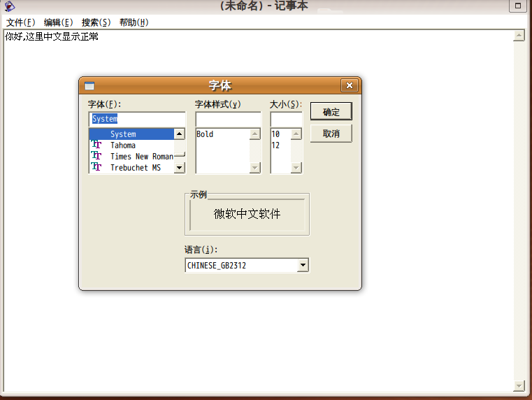Click the font style list scroll down arrow
Viewport: 532px width, 400px height.
pyautogui.click(x=254, y=167)
